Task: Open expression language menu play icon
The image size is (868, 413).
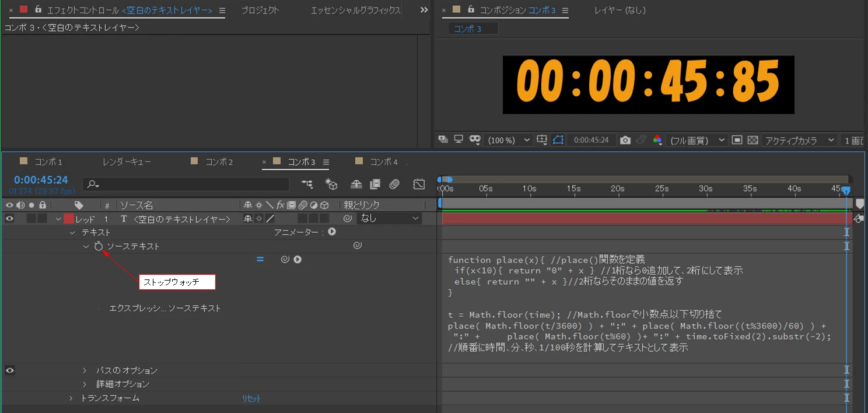Action: [297, 260]
